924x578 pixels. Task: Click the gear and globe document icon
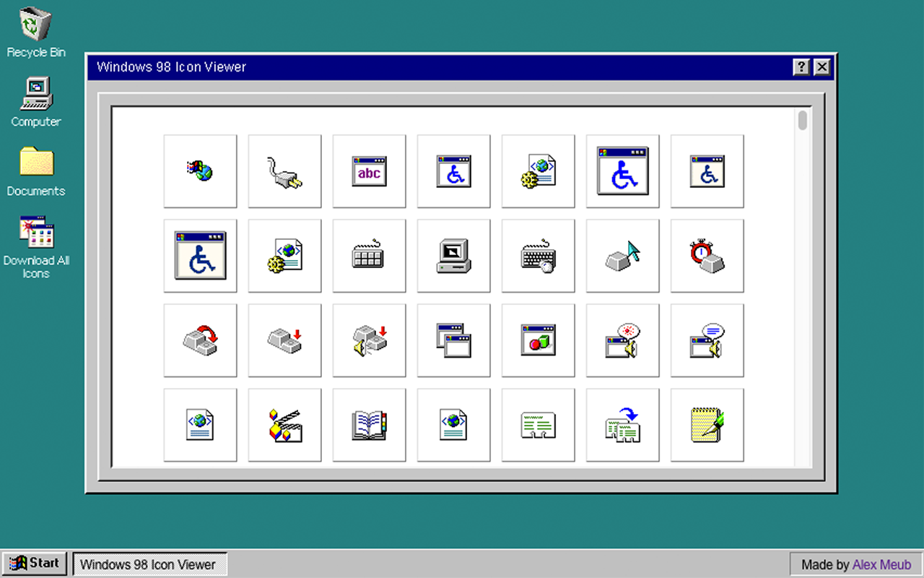(x=538, y=171)
